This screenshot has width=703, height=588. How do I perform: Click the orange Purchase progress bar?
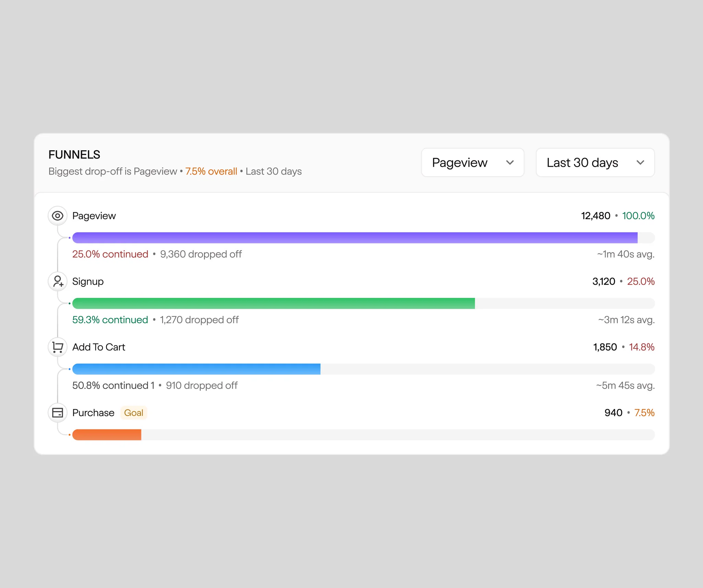(107, 435)
